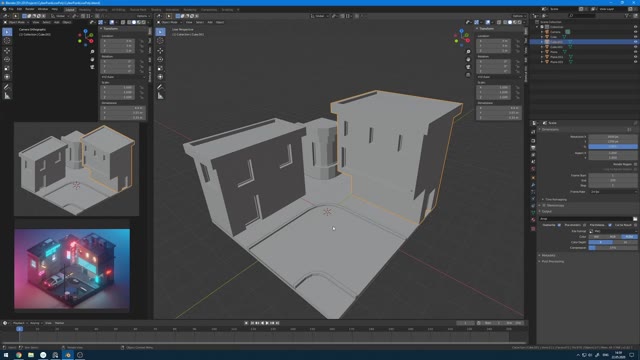Pick the Cursor tool in main viewport
The height and width of the screenshot is (360, 640).
click(160, 40)
